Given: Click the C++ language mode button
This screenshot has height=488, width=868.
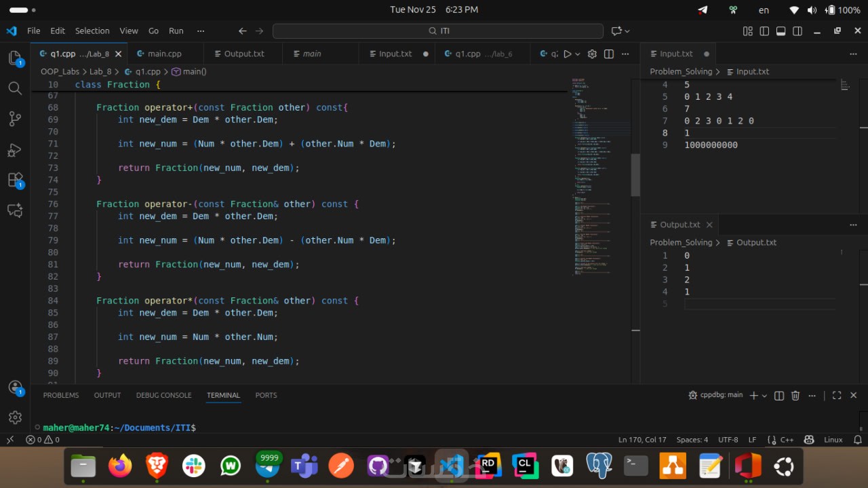Looking at the screenshot, I should 787,440.
